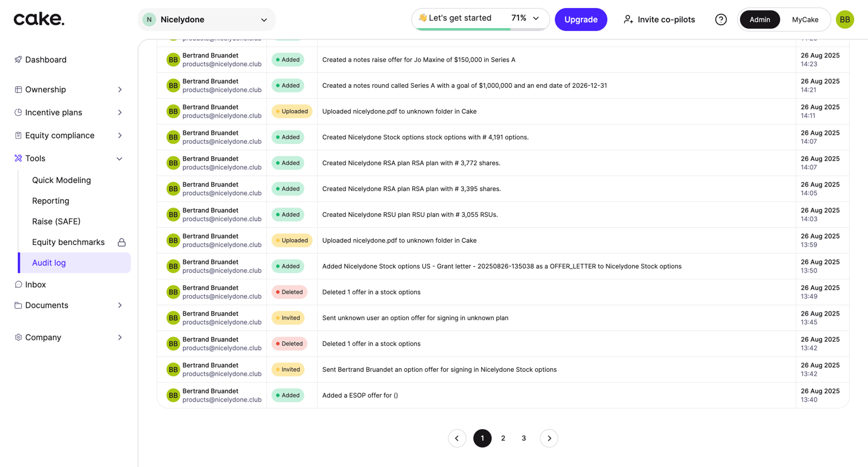Open Raise (SAFE) tool
The image size is (868, 467).
click(x=56, y=221)
